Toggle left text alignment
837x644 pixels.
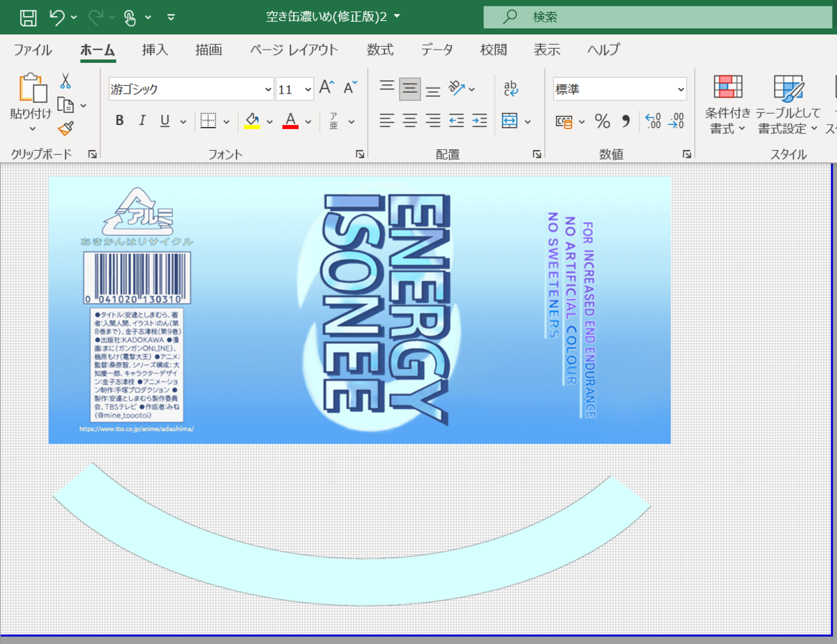[387, 121]
